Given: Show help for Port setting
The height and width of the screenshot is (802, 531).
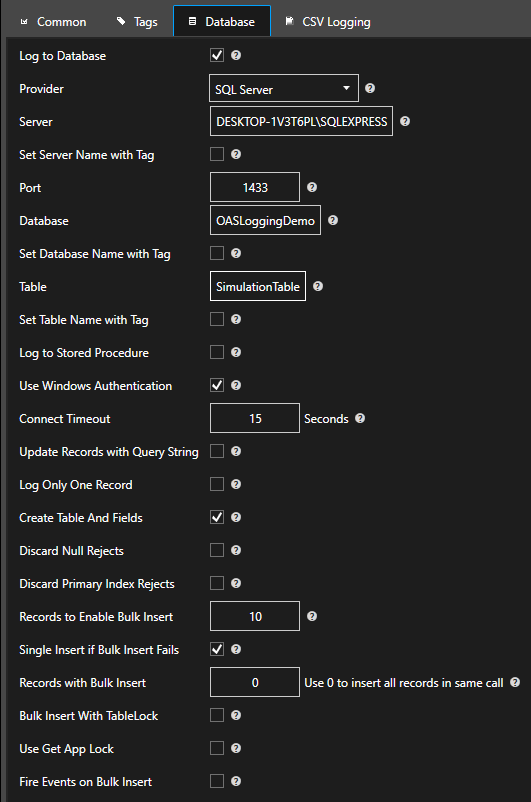Looking at the screenshot, I should coord(312,187).
